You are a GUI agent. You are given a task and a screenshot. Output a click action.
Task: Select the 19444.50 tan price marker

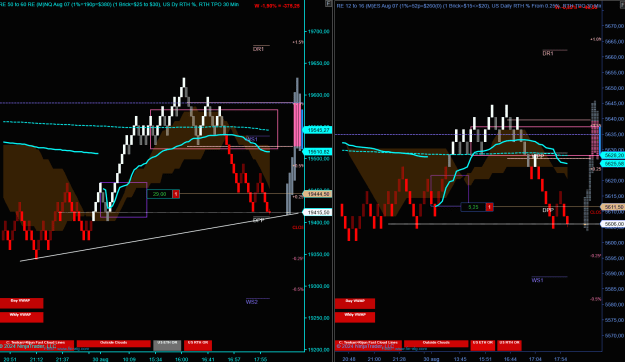pyautogui.click(x=317, y=194)
